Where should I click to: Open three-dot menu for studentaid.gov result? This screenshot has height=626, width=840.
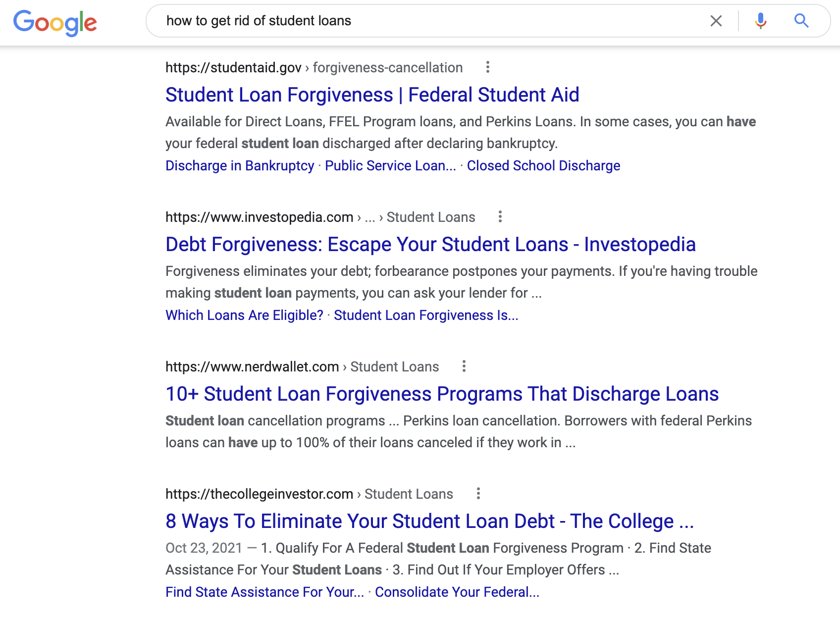[488, 67]
